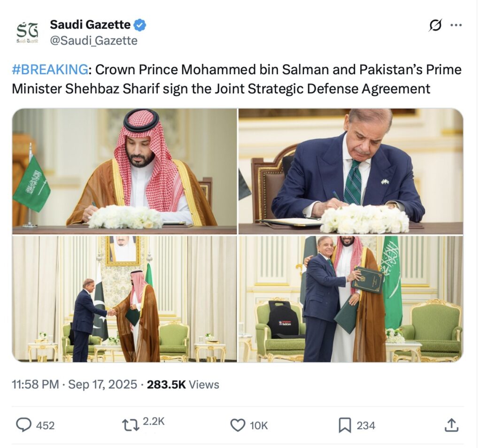This screenshot has height=448, width=481.
Task: Bookmark this post
Action: (345, 425)
